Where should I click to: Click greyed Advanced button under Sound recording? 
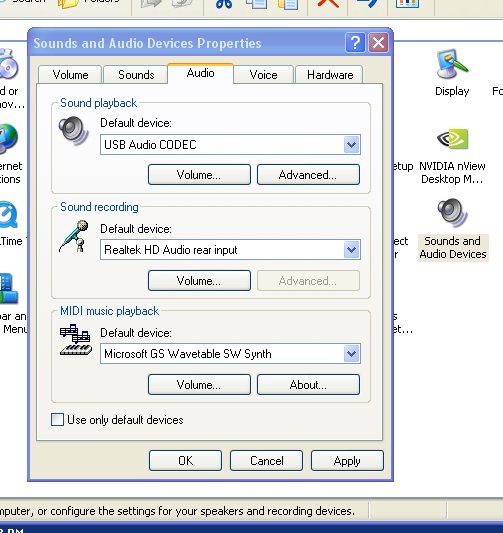pyautogui.click(x=308, y=281)
